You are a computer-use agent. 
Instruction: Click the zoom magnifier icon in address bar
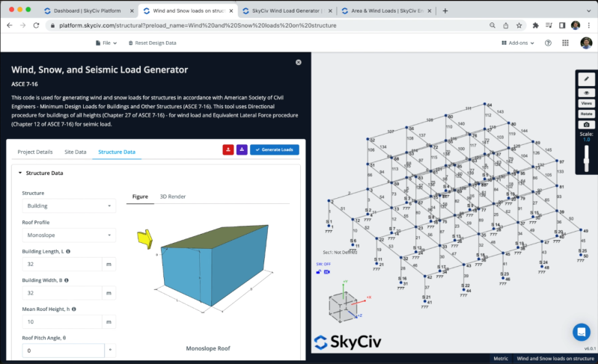pyautogui.click(x=492, y=25)
